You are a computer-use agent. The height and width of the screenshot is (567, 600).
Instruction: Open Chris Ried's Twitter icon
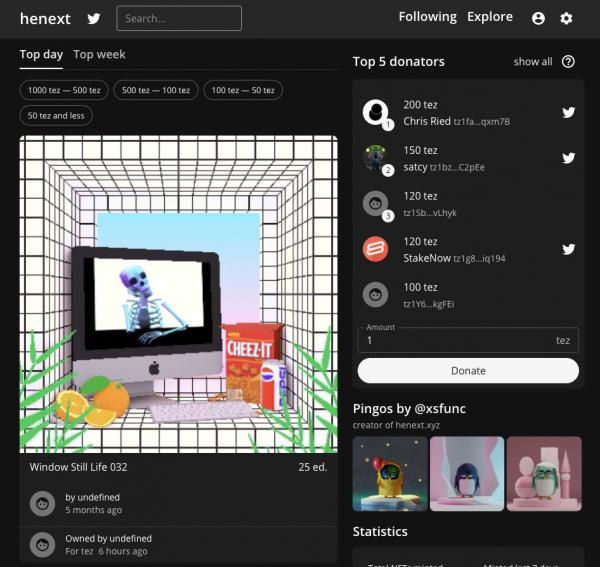568,112
